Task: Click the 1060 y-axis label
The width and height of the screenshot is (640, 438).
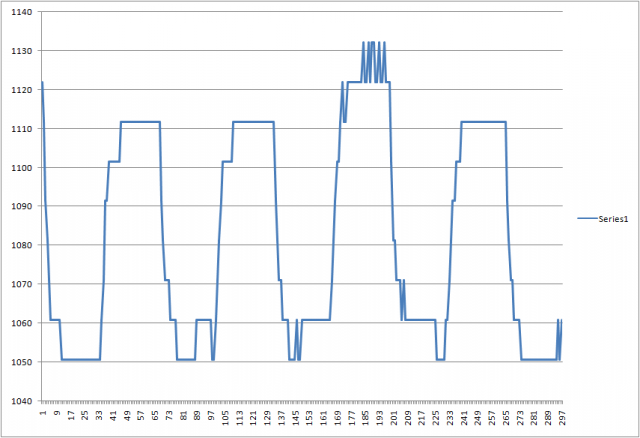Action: tap(21, 324)
